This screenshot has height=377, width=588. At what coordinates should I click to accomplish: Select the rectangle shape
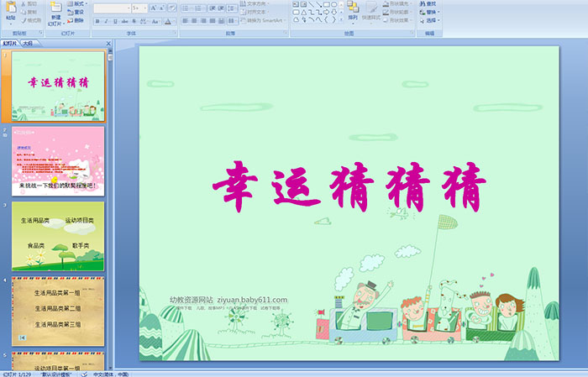coord(326,4)
